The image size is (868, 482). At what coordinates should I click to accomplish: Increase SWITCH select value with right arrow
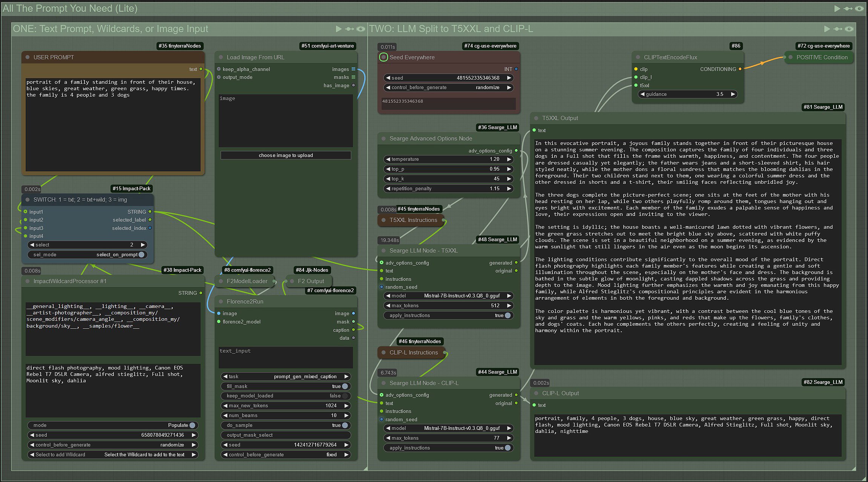pos(143,245)
